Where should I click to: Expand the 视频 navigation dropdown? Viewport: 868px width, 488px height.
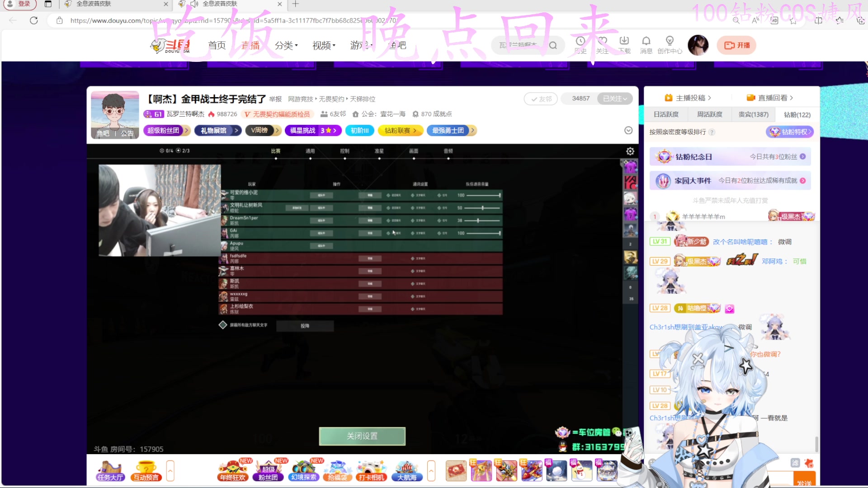click(x=324, y=45)
